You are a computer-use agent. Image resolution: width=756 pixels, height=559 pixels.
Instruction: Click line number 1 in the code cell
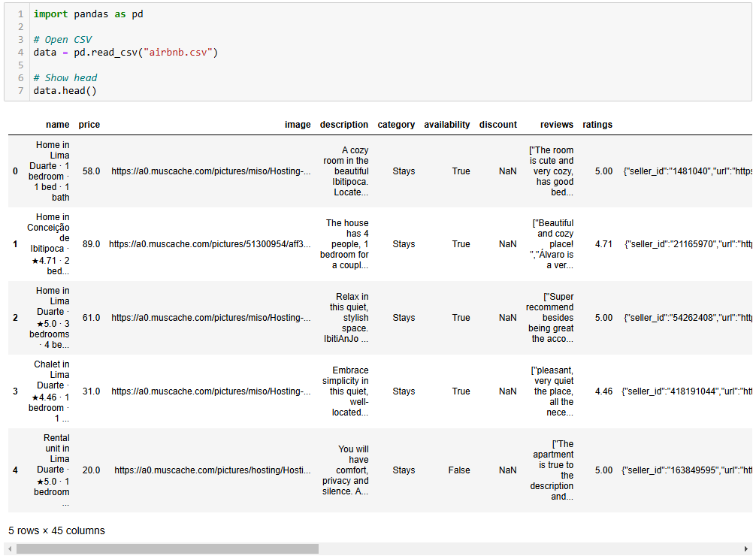pos(20,14)
